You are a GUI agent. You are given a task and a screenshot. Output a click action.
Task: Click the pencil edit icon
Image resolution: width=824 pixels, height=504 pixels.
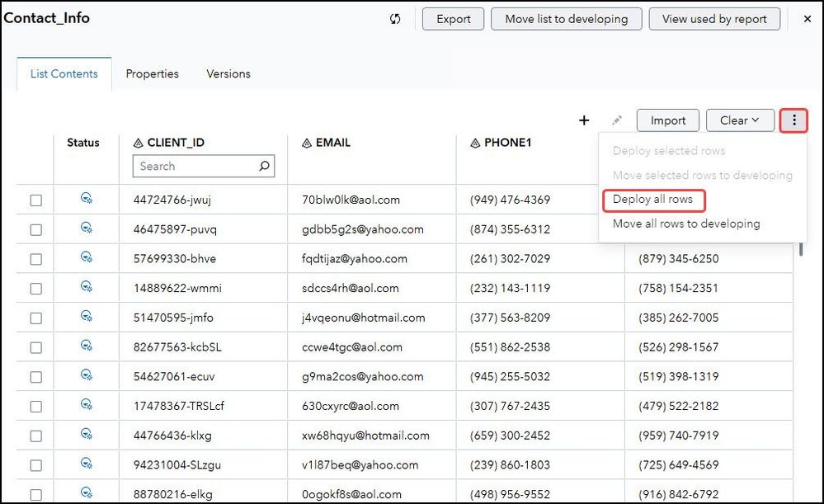coord(615,120)
